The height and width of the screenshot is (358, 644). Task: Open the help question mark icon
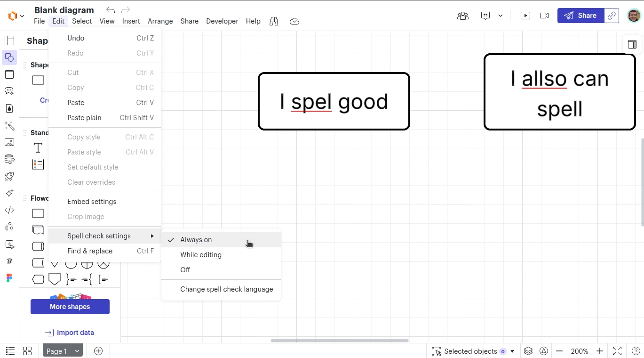pyautogui.click(x=636, y=351)
